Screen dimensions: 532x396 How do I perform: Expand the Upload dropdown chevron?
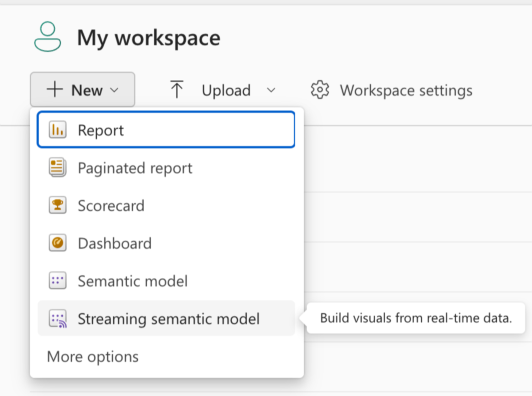271,90
